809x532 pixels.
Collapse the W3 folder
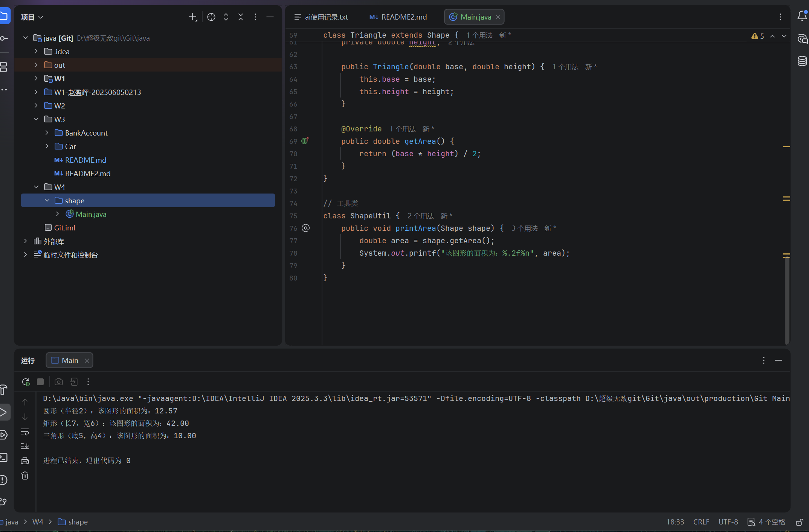point(36,119)
